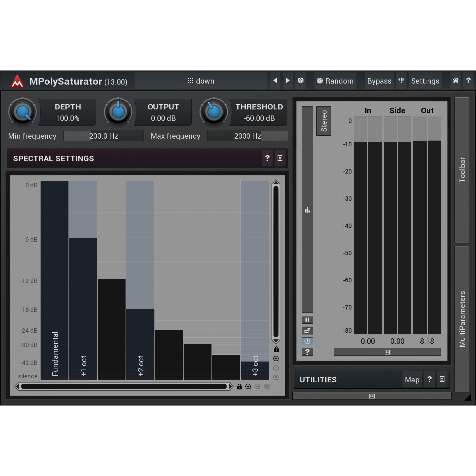Pause the level meters
Screen dimensions: 476x476
307,320
